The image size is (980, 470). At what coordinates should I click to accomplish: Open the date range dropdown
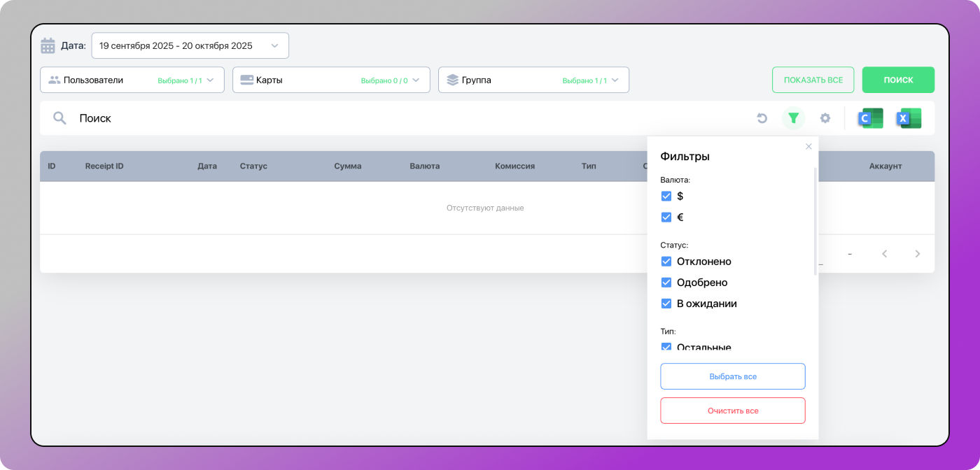(190, 45)
